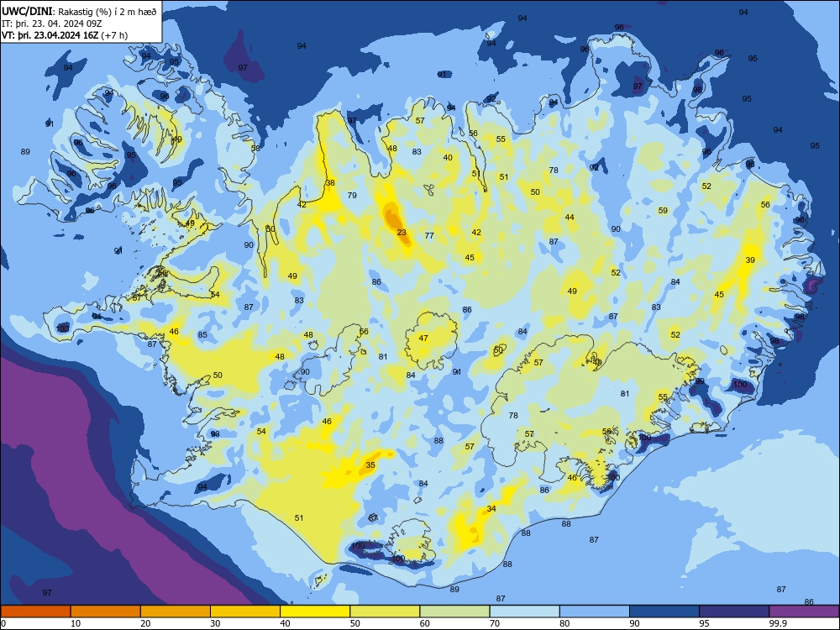
Task: Click the 'UWC/DINI: Rakastig (%) í 2 m hæð' title
Action: pos(79,12)
